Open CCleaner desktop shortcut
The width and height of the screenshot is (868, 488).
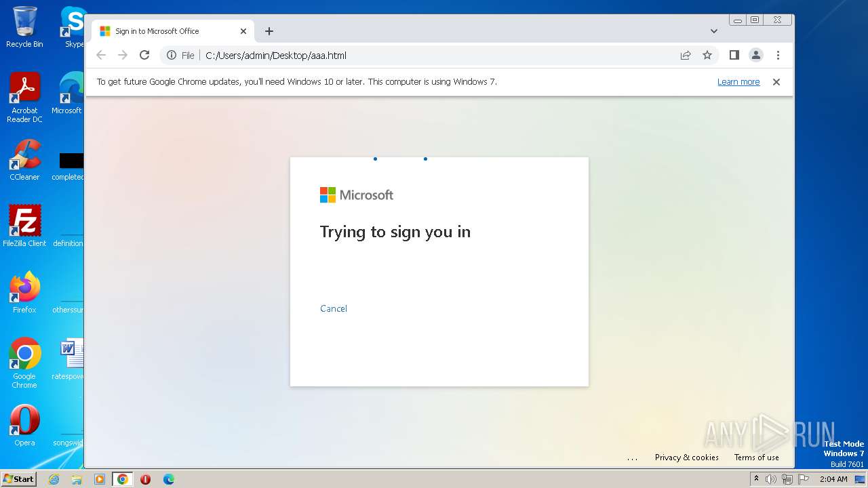tap(24, 160)
